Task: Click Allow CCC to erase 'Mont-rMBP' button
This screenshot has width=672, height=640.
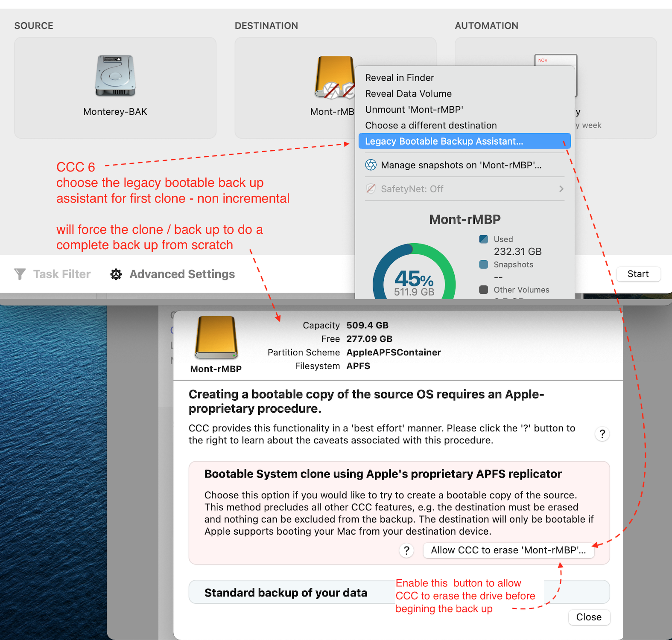Action: [x=508, y=550]
